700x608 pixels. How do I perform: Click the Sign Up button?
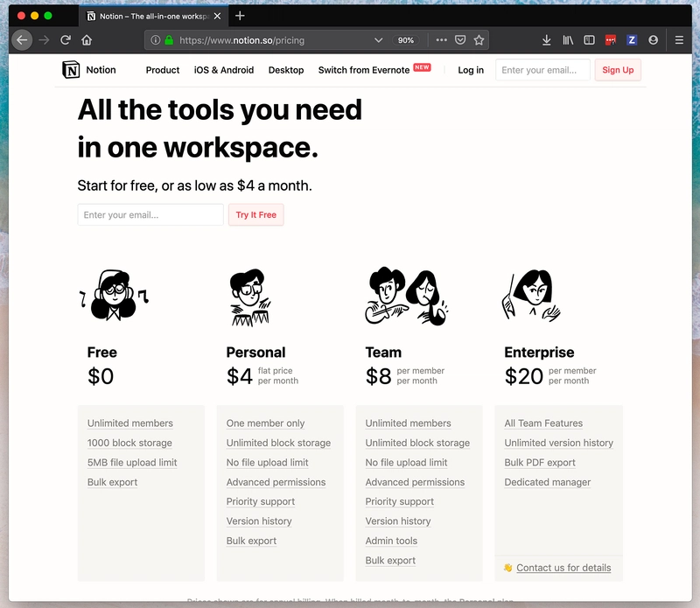(618, 70)
